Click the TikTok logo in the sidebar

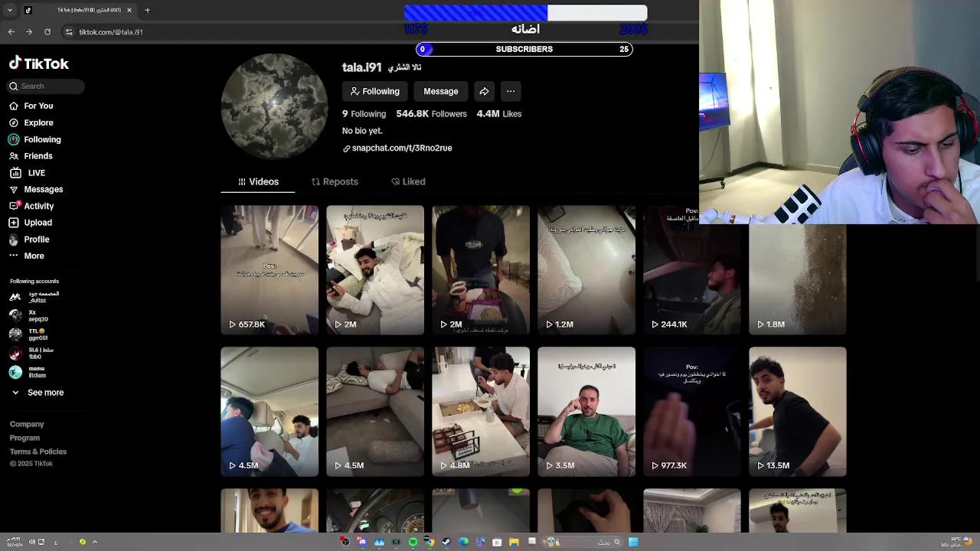point(38,64)
